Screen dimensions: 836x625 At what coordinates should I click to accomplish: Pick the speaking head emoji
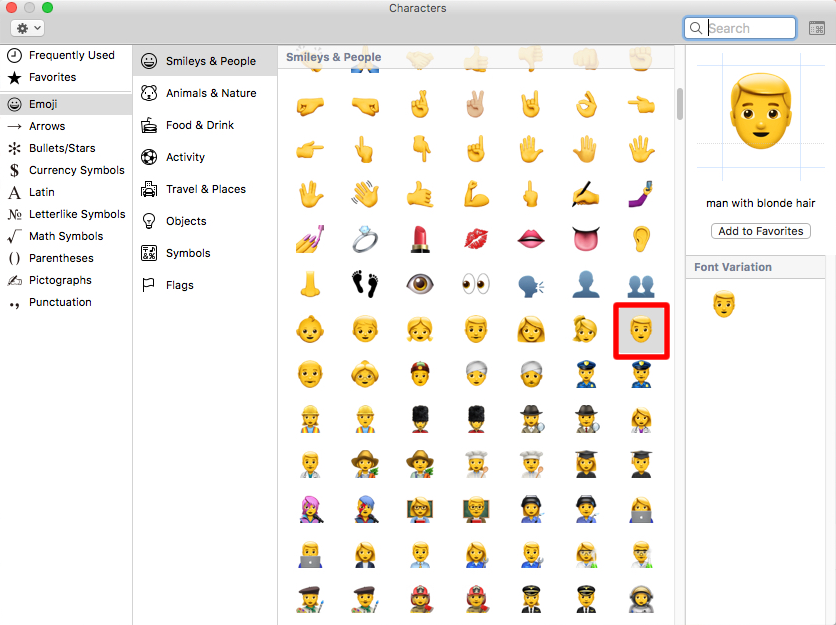(x=531, y=284)
